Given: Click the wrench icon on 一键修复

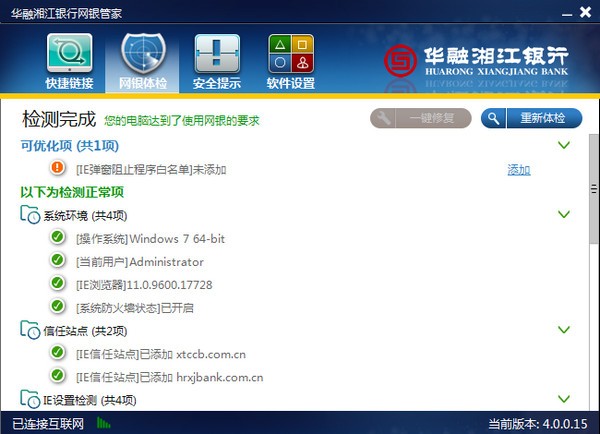Looking at the screenshot, I should point(383,118).
